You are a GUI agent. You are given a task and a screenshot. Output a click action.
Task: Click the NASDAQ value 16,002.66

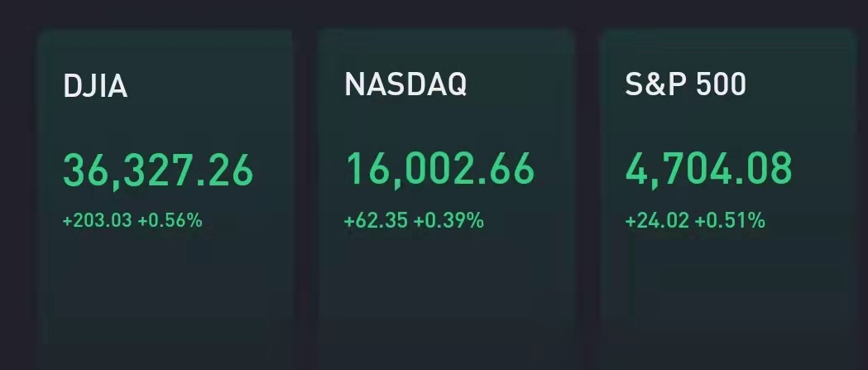click(x=439, y=168)
